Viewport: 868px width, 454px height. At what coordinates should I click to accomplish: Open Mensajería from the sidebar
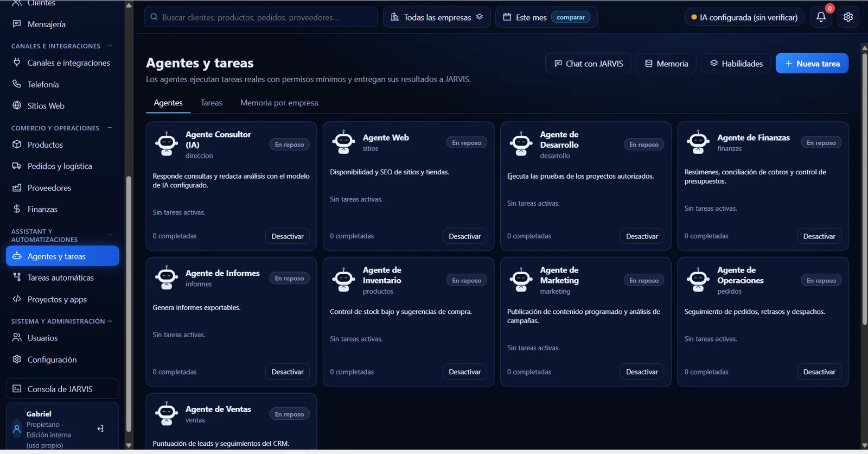(62, 24)
